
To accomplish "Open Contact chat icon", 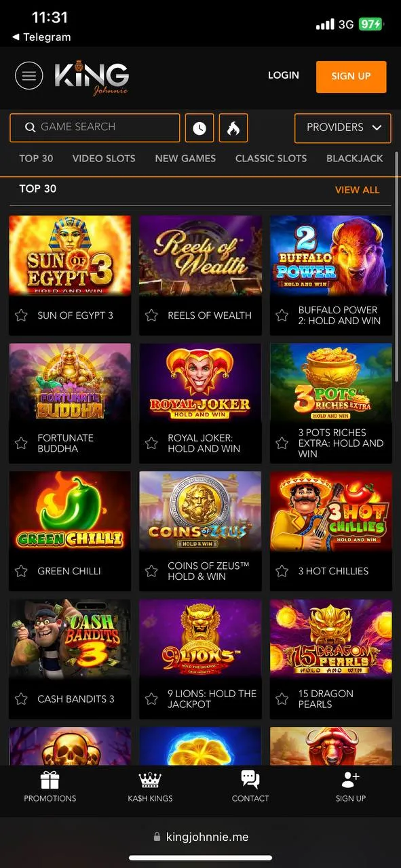I will point(250,780).
